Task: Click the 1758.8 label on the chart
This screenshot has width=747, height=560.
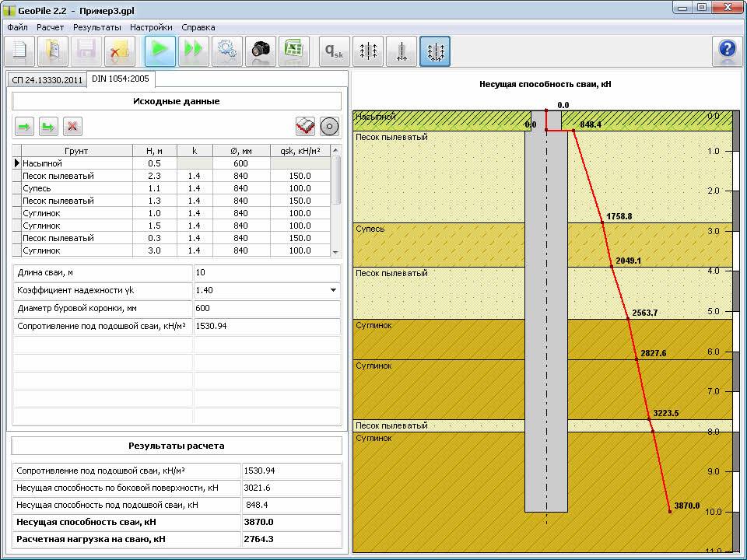Action: [619, 216]
